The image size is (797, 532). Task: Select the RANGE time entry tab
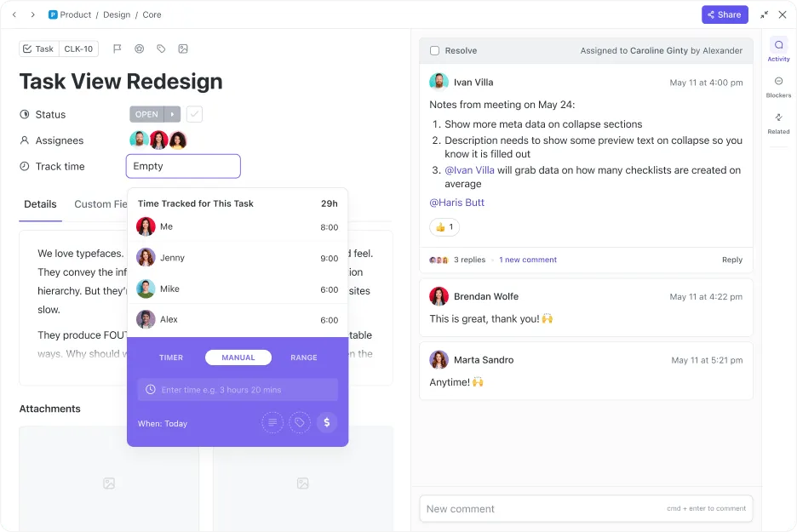tap(304, 358)
